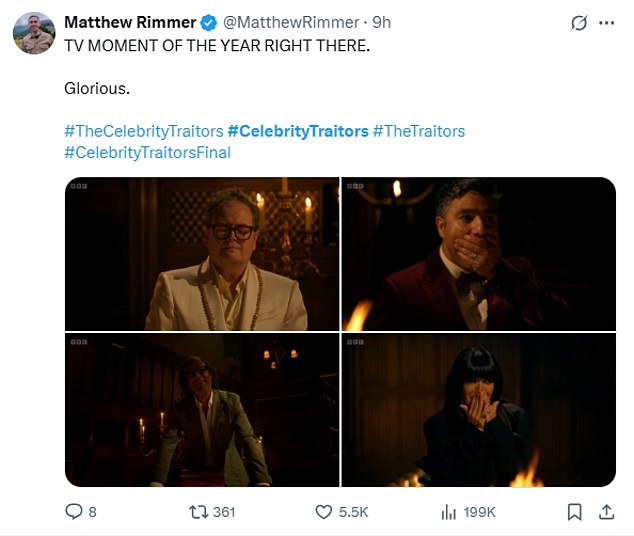Open the bold #CelebrityTraitors hashtag
Viewport: 634px width, 536px height.
click(x=298, y=131)
